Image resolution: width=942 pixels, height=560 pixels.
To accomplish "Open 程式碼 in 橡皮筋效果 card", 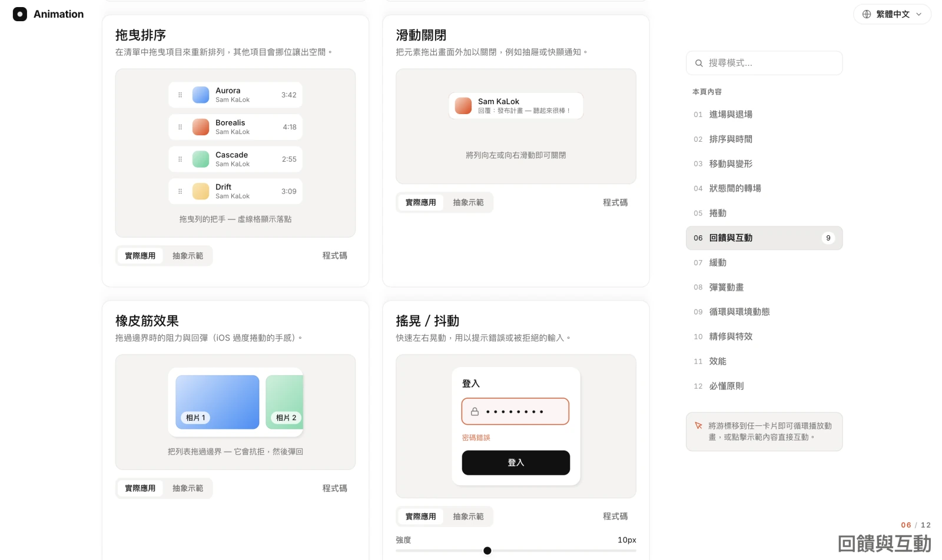I will (335, 488).
